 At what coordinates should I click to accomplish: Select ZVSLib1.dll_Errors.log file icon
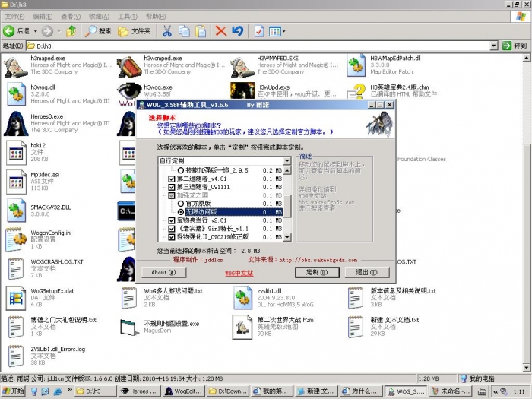(16, 356)
